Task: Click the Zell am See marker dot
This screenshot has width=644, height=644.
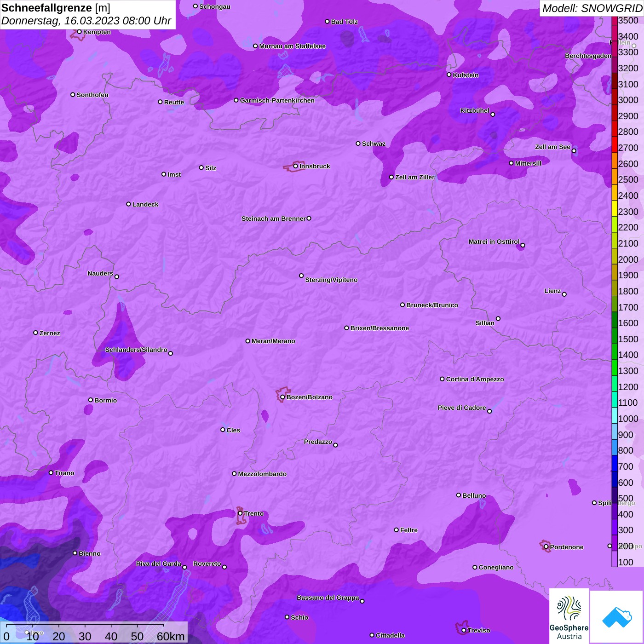Action: point(574,151)
